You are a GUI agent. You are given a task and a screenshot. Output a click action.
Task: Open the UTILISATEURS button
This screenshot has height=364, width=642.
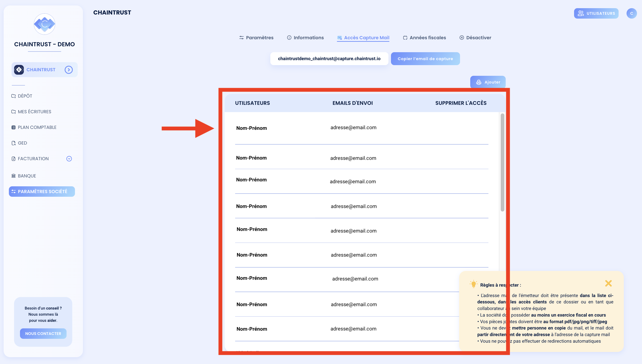point(596,13)
